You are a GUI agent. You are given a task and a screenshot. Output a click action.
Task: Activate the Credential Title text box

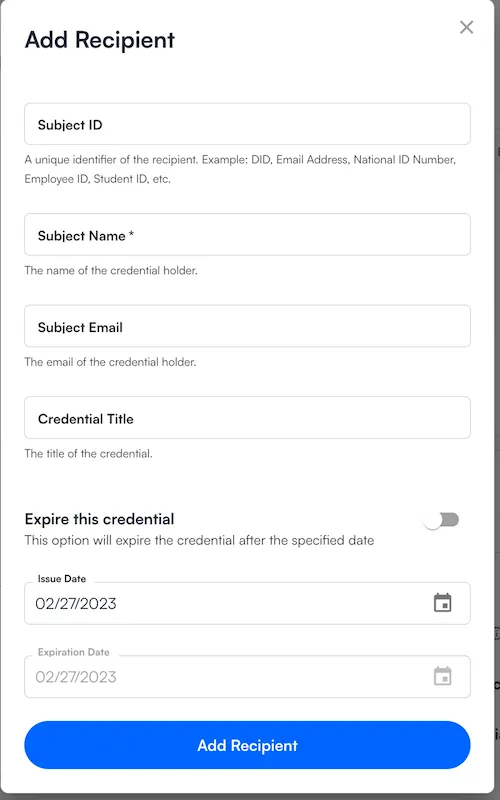pos(247,418)
